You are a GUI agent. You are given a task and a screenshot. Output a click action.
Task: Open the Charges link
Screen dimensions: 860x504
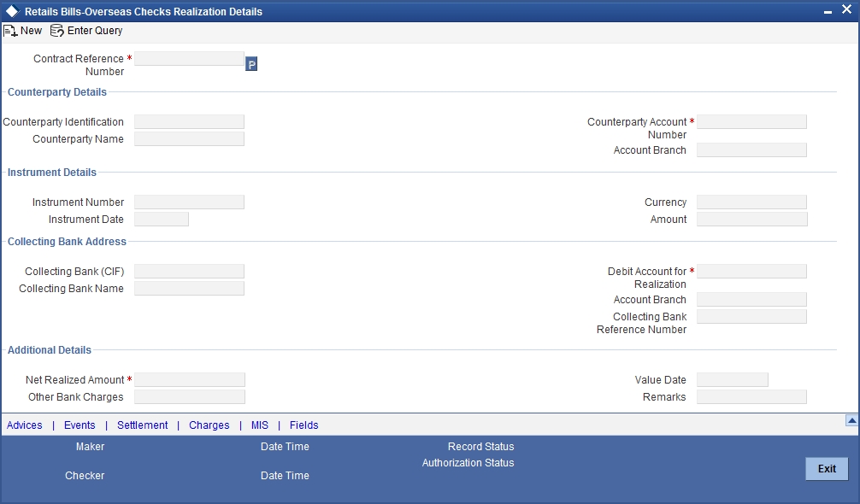[209, 425]
